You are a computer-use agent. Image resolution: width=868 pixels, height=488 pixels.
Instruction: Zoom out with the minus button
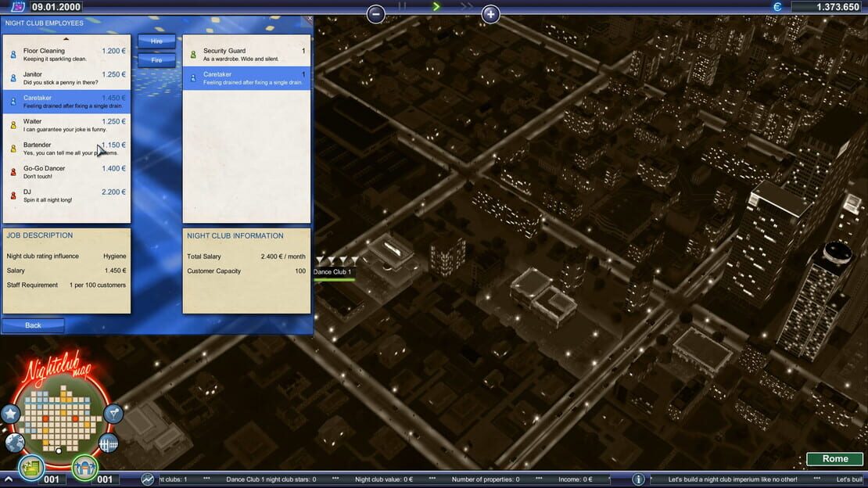[376, 14]
